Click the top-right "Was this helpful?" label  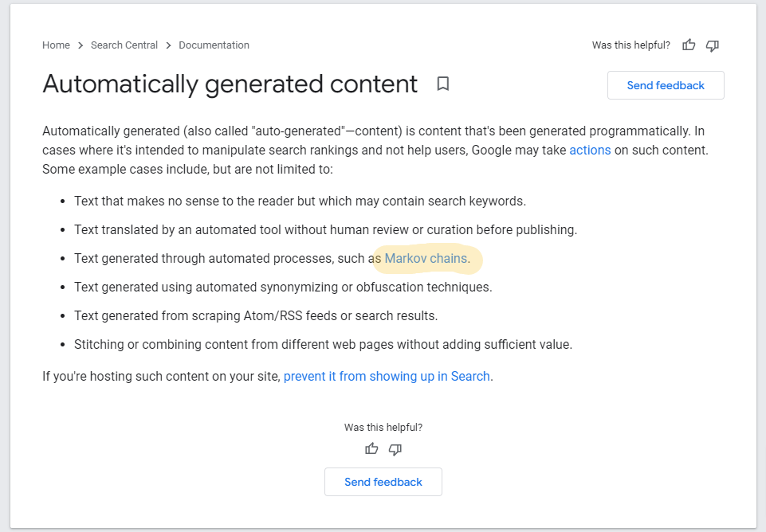[x=630, y=45]
